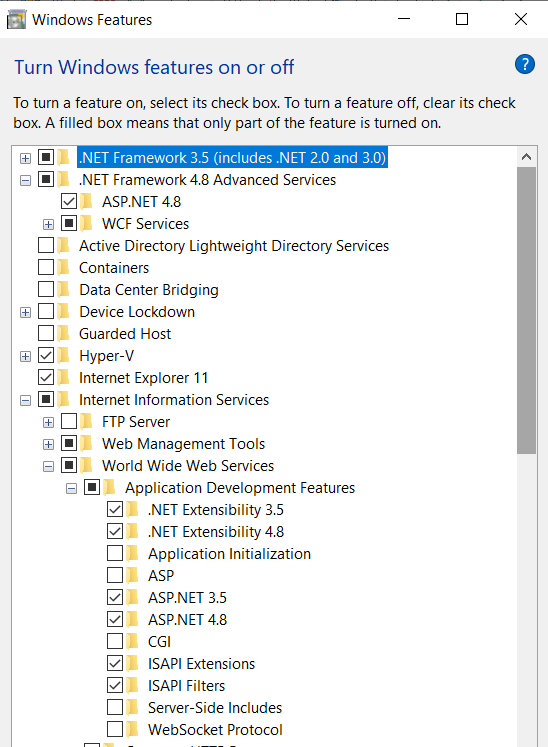Expand Web Management Tools node
Screen dimensions: 548x747
coord(48,444)
